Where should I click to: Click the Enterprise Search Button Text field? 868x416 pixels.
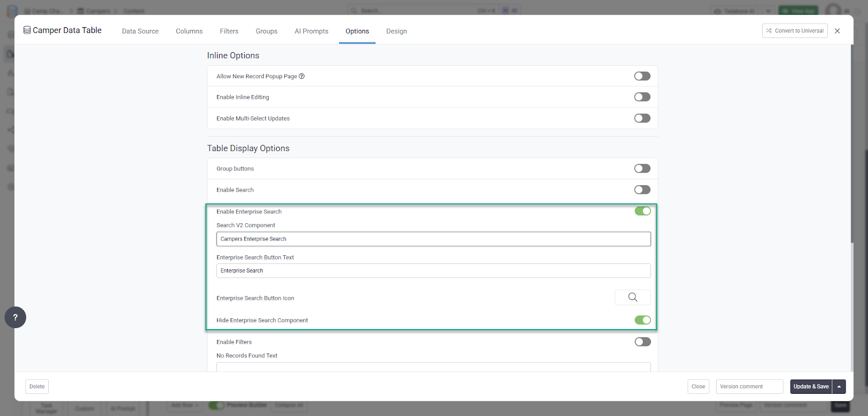433,270
